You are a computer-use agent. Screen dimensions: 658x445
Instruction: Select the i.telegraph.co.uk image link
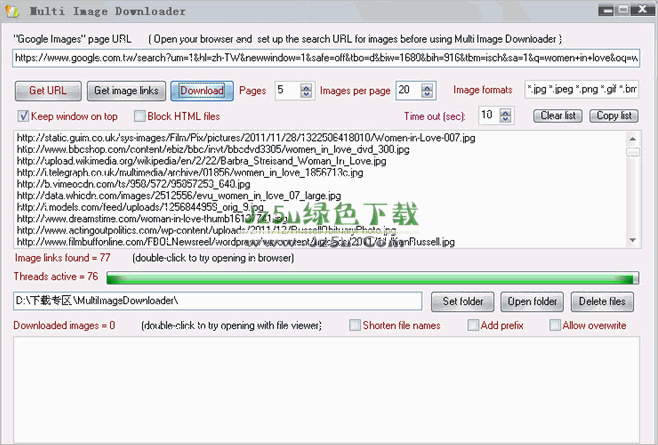pos(190,173)
